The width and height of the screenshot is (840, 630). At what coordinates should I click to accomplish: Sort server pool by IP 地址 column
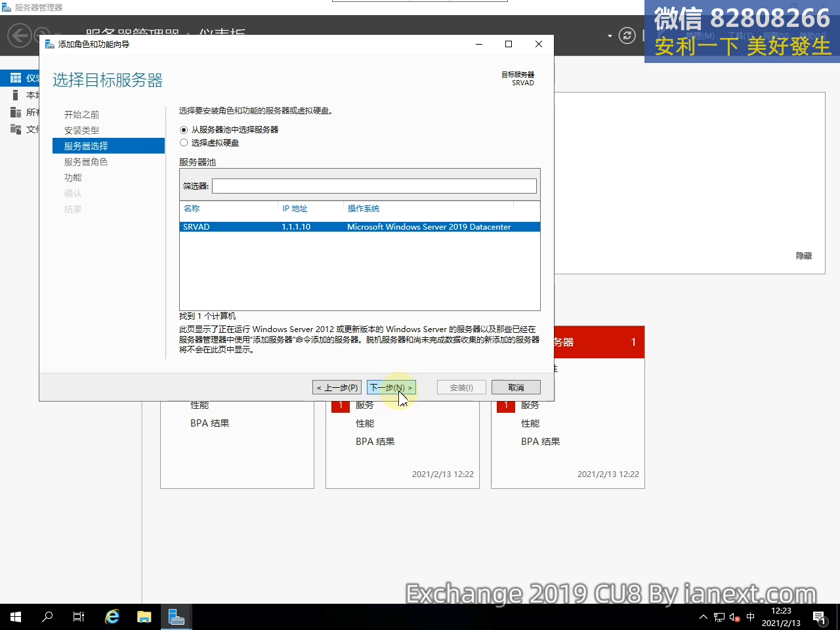tap(295, 209)
